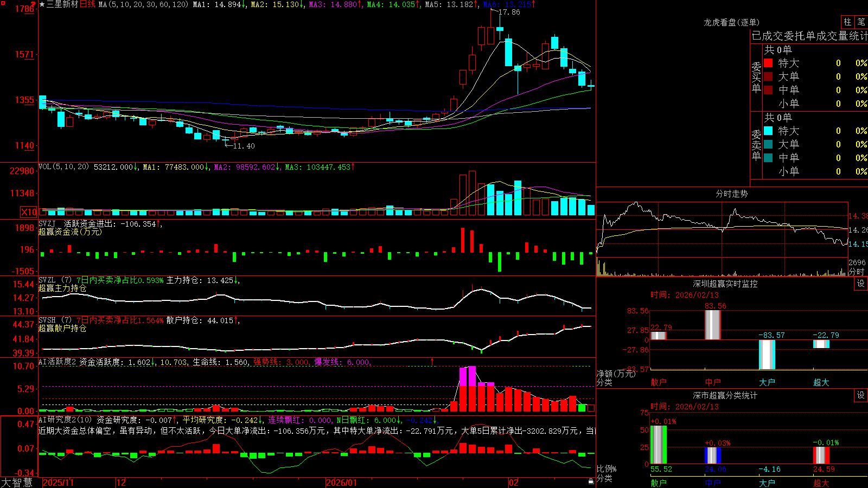Click the 主力持仓: 13.425 value

pyautogui.click(x=200, y=280)
